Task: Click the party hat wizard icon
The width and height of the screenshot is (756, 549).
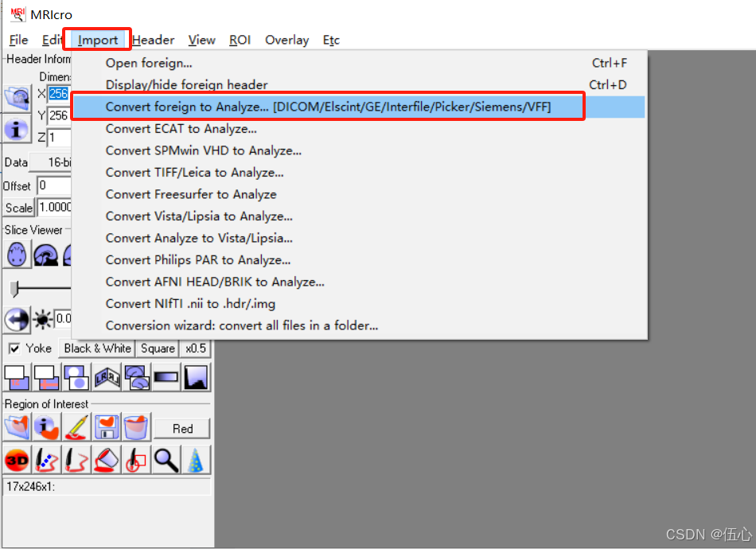Action: (x=197, y=461)
